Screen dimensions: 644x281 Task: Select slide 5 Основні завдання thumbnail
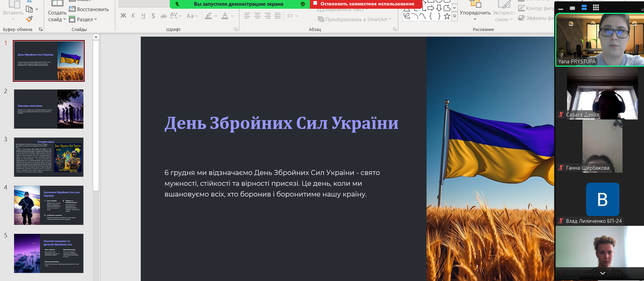point(49,253)
